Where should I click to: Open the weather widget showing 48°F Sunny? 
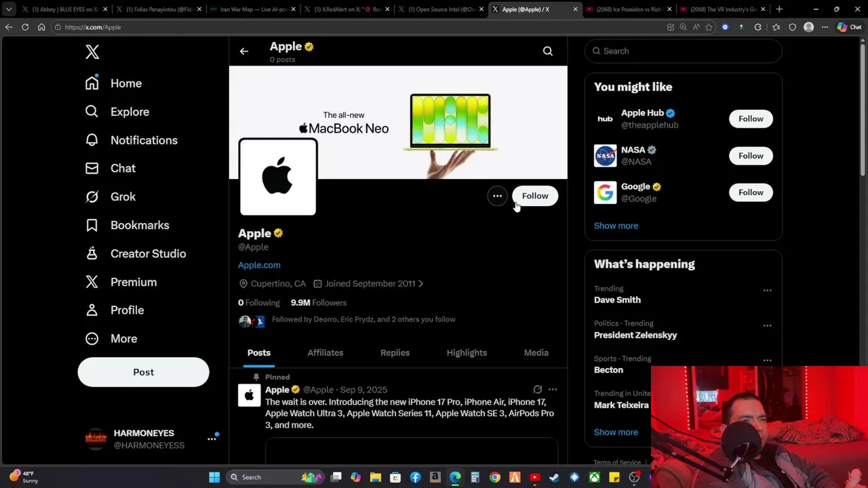click(x=24, y=477)
